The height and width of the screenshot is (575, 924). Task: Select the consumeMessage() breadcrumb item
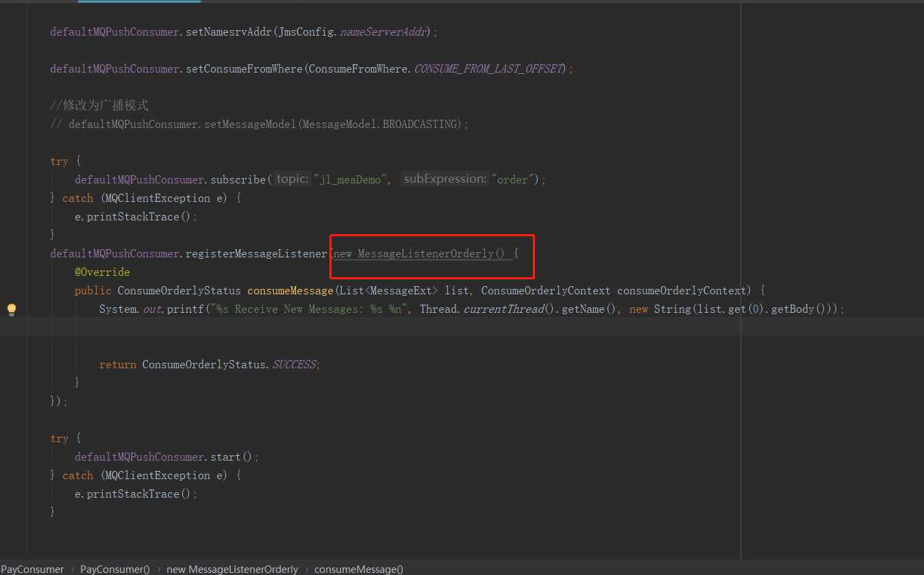(359, 569)
